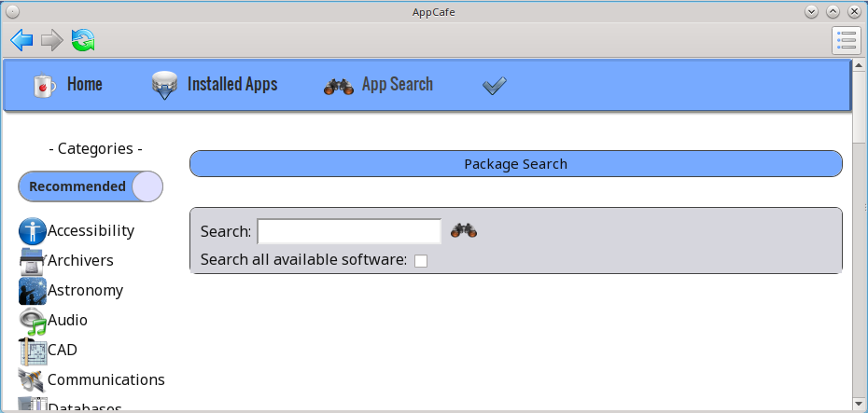Click the vertical scrollbar up arrow

click(x=860, y=64)
